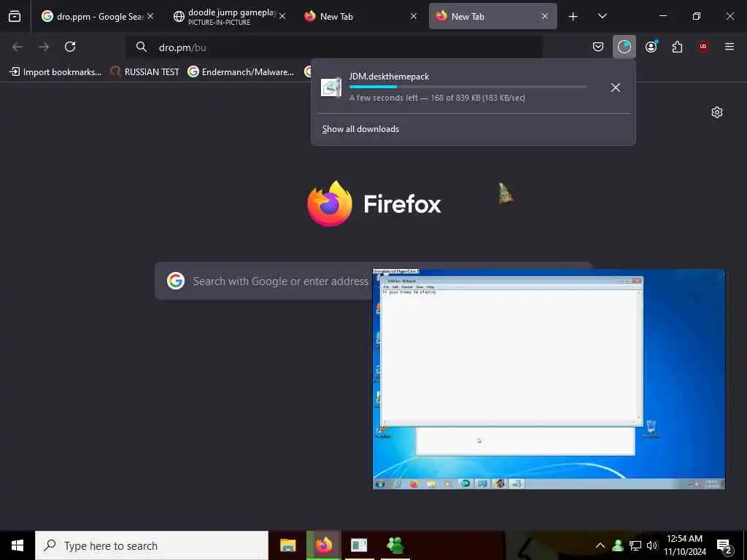Open the clock showing 12:54 AM
The image size is (747, 560).
(684, 545)
